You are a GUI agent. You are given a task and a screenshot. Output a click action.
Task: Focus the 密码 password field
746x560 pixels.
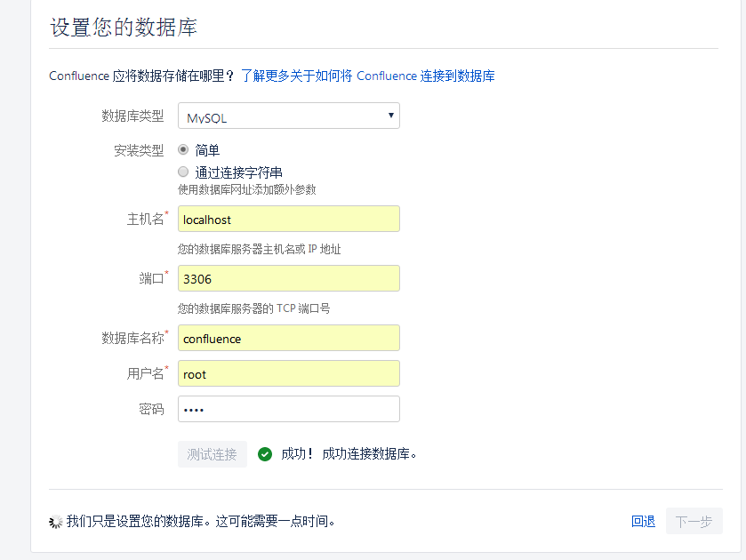point(289,409)
